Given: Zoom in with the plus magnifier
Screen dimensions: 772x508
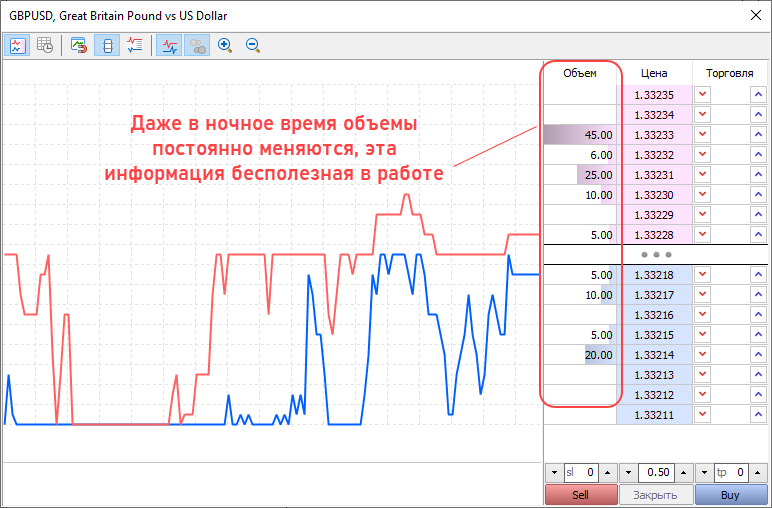Looking at the screenshot, I should click(225, 46).
